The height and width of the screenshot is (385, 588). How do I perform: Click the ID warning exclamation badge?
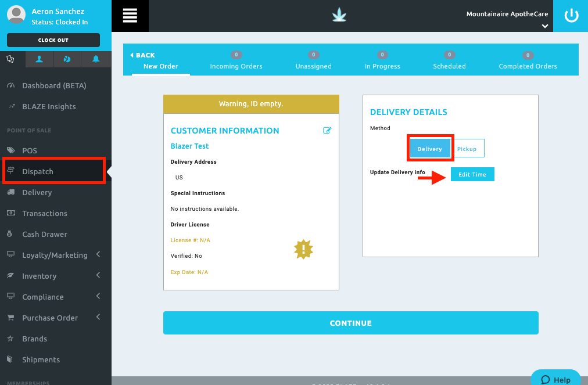pos(303,249)
